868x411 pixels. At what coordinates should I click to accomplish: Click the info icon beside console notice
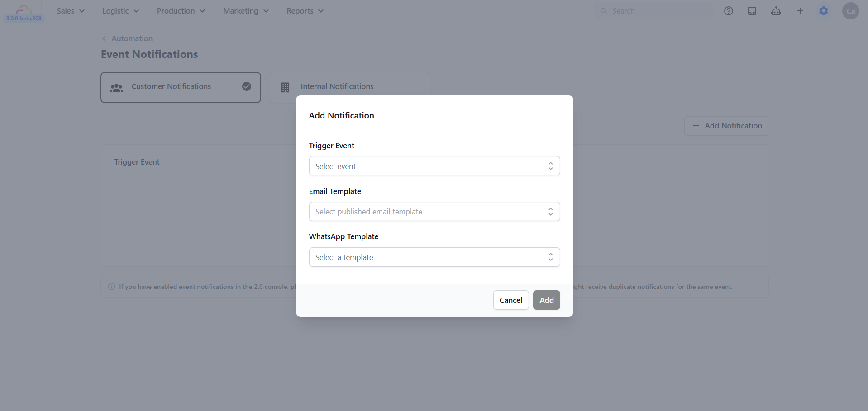(x=112, y=287)
